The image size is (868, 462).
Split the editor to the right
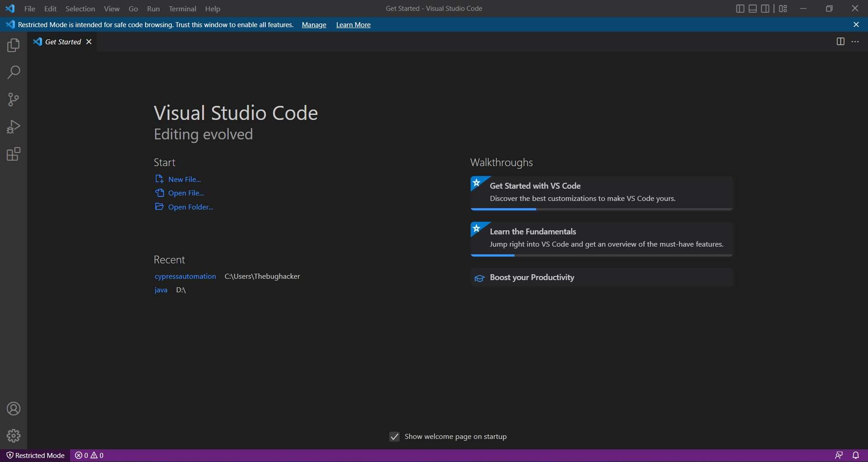pyautogui.click(x=840, y=42)
